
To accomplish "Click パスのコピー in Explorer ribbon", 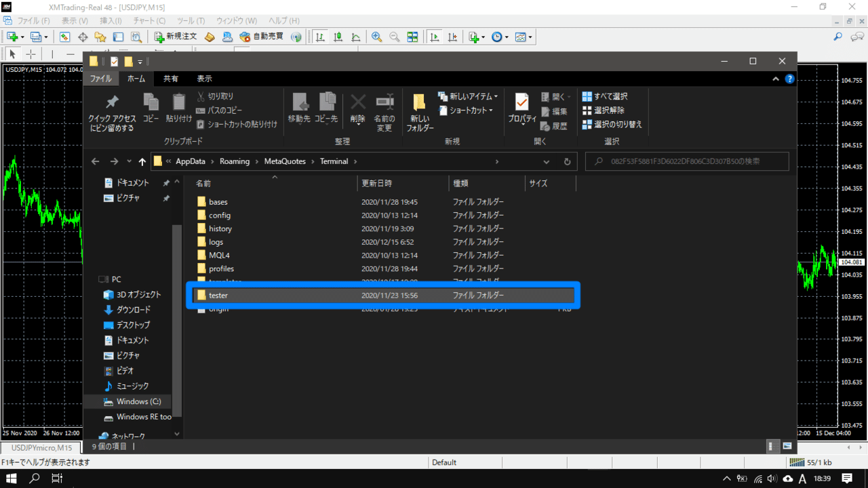I will [219, 110].
